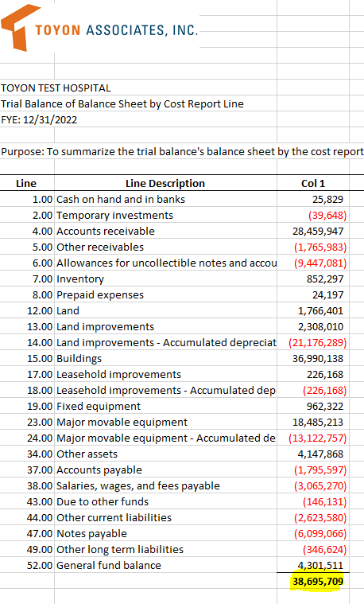Screen dimensions: 364x604
Task: Select 'Major movable equipment - Accumulated de' cell
Action: 165,438
